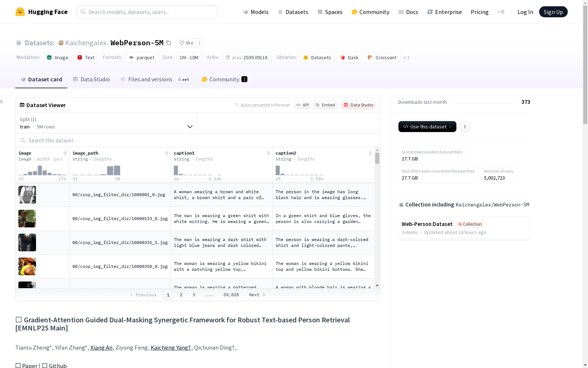Go to Spaces in top navigation
The width and height of the screenshot is (588, 368).
click(x=330, y=12)
